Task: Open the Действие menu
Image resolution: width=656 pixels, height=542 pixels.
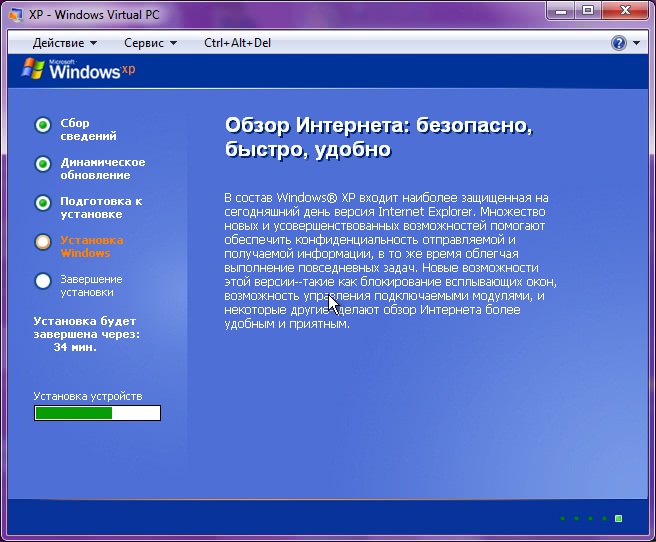Action: [x=64, y=43]
